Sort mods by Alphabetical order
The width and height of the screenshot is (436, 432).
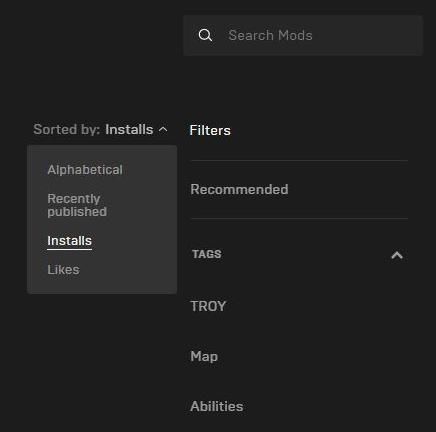[x=85, y=170]
